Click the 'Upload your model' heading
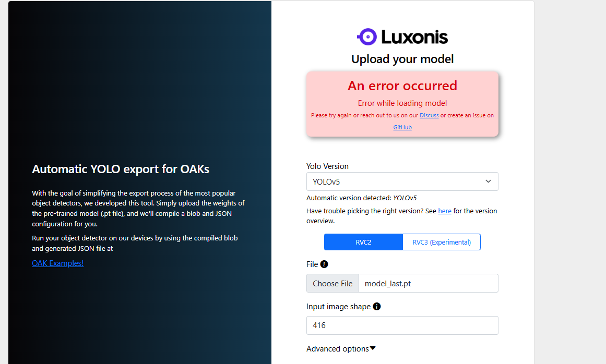The image size is (606, 364). point(402,59)
